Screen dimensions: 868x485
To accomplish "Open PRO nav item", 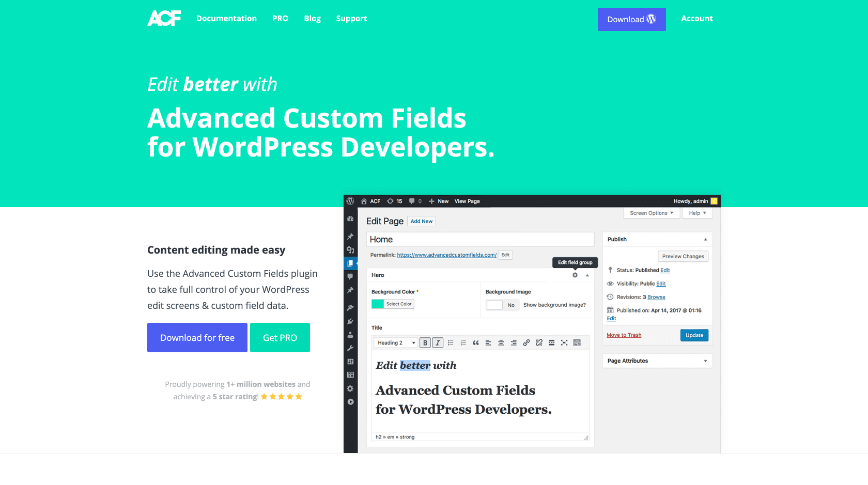I will click(281, 19).
